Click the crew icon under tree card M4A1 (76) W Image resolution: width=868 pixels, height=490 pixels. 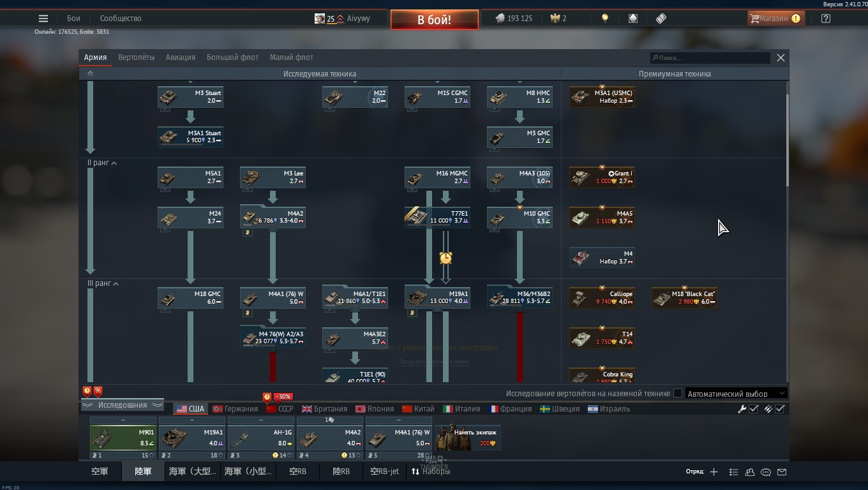pos(248,313)
